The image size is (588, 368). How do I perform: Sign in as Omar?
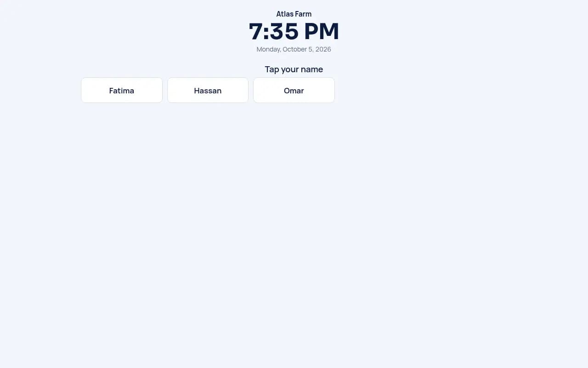[x=294, y=90]
